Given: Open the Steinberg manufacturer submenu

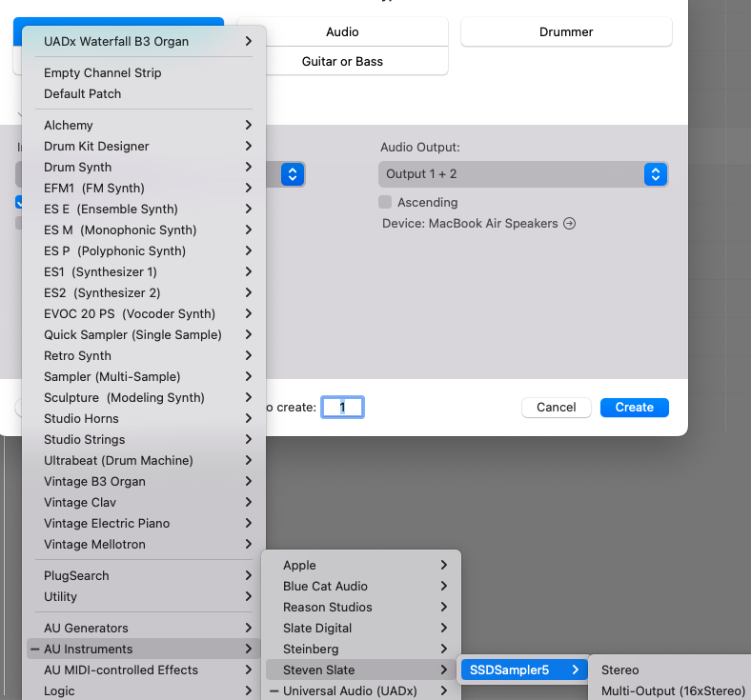Looking at the screenshot, I should click(363, 650).
